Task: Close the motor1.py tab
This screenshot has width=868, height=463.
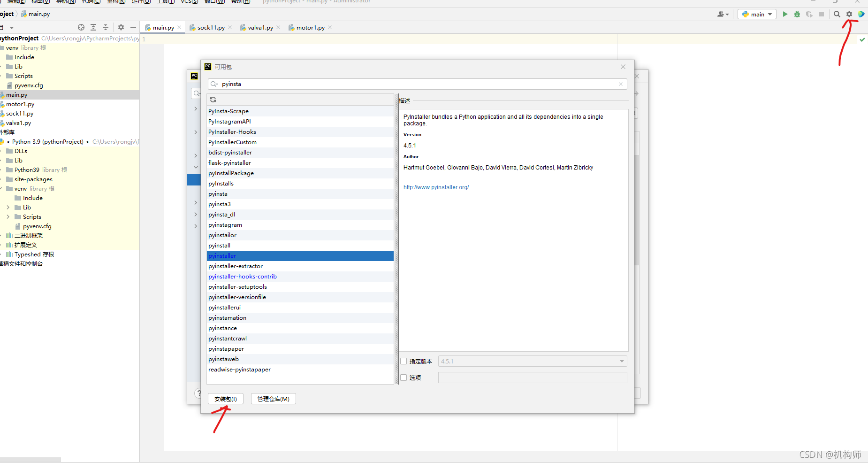Action: 330,27
